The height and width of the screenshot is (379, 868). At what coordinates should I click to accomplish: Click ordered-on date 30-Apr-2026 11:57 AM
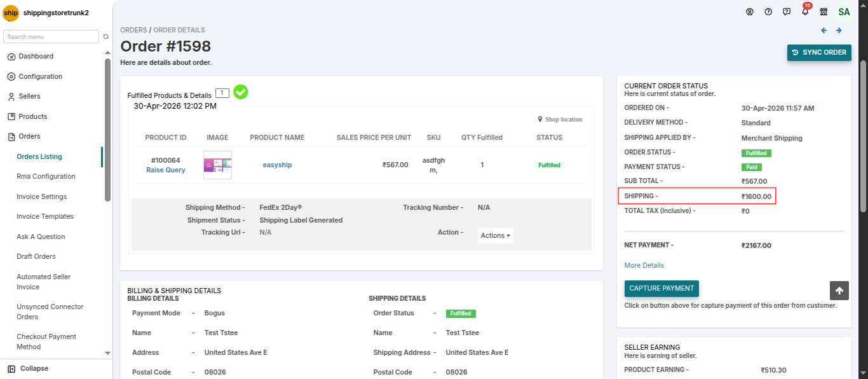point(778,108)
